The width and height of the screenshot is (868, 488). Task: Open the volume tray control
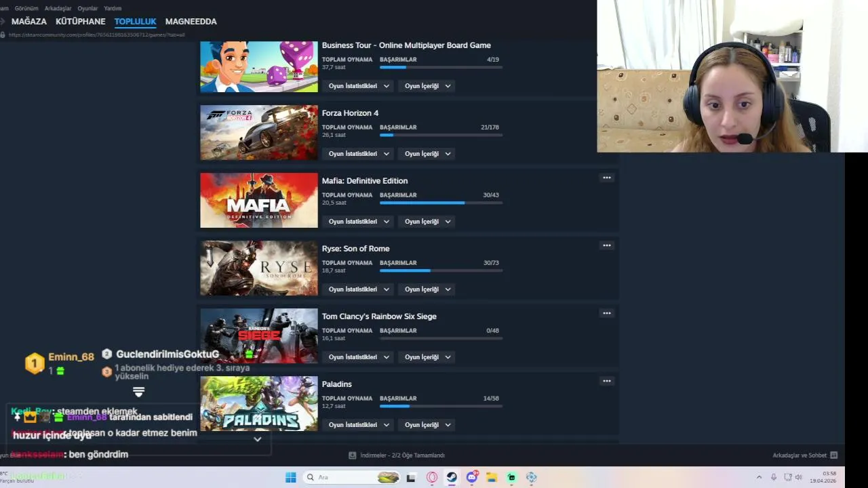[x=798, y=477]
